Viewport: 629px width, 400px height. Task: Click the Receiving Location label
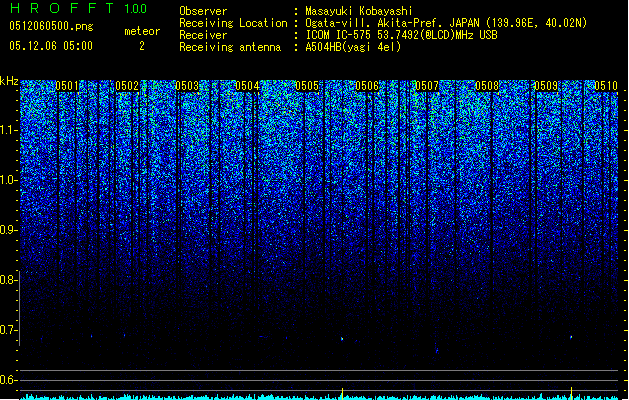(x=233, y=23)
